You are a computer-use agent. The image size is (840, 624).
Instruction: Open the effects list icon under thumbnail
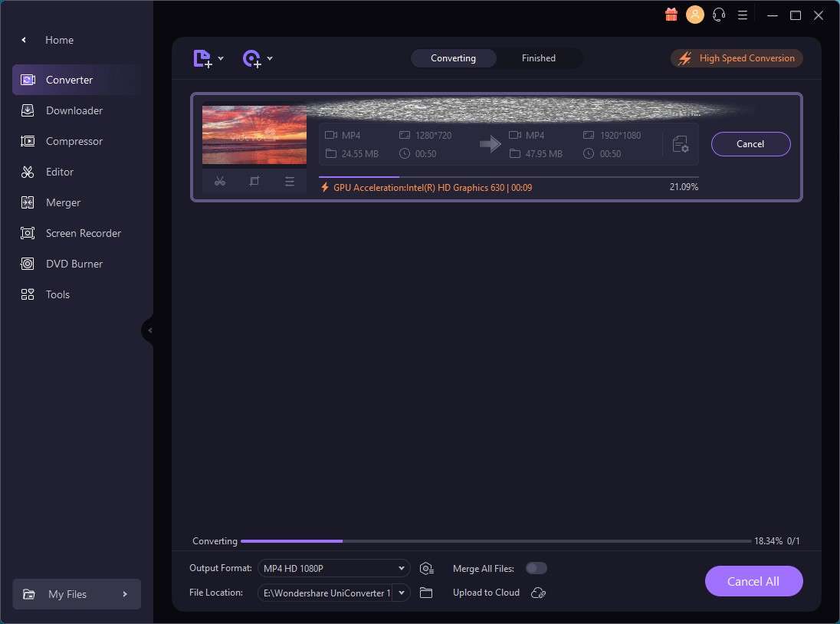(x=290, y=181)
